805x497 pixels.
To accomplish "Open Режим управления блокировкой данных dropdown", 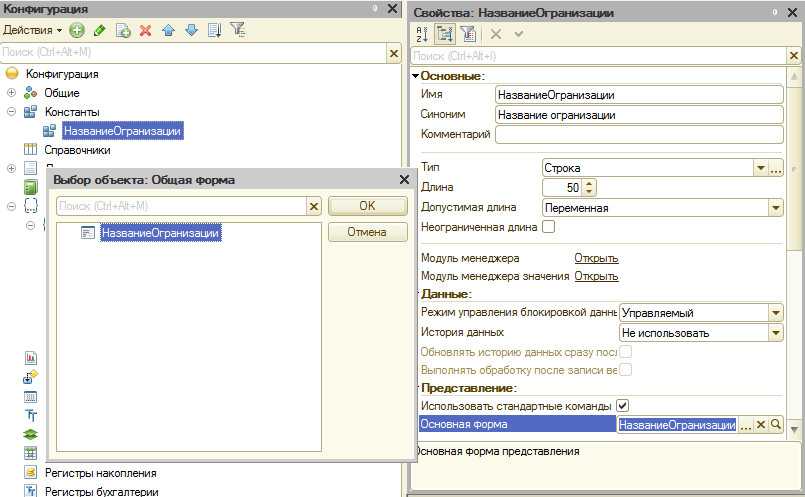I will 775,313.
